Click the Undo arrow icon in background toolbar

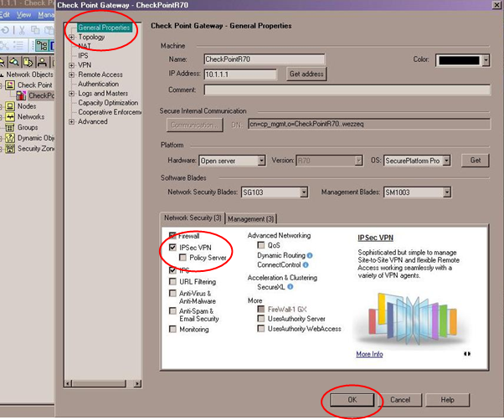[x=5, y=30]
